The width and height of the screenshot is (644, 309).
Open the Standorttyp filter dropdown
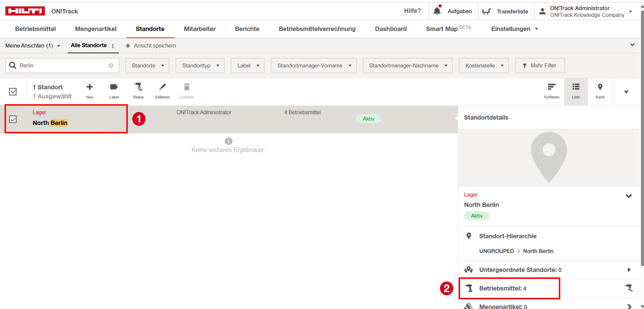click(x=200, y=65)
